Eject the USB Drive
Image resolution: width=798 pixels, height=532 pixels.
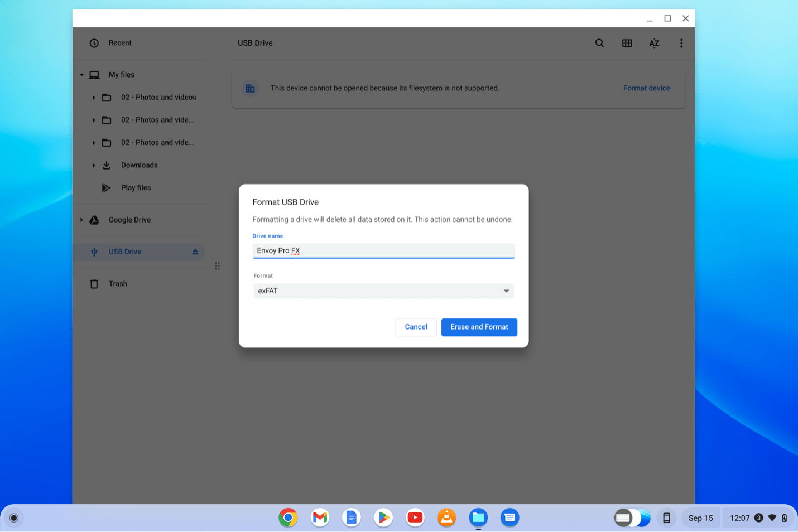pyautogui.click(x=195, y=252)
